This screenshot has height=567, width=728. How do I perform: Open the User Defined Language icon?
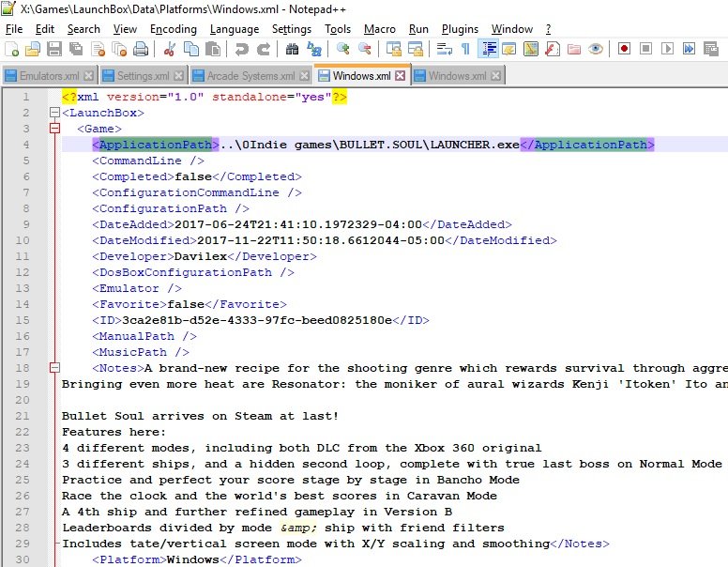tap(509, 49)
